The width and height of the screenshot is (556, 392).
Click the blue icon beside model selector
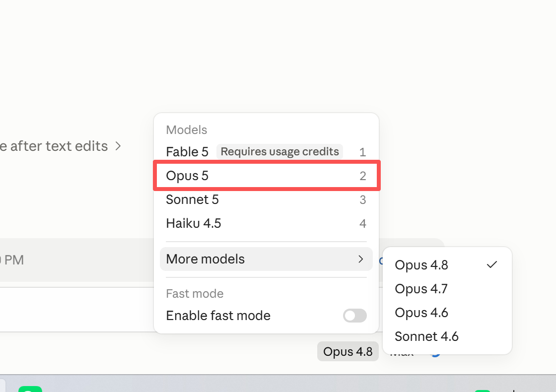436,353
